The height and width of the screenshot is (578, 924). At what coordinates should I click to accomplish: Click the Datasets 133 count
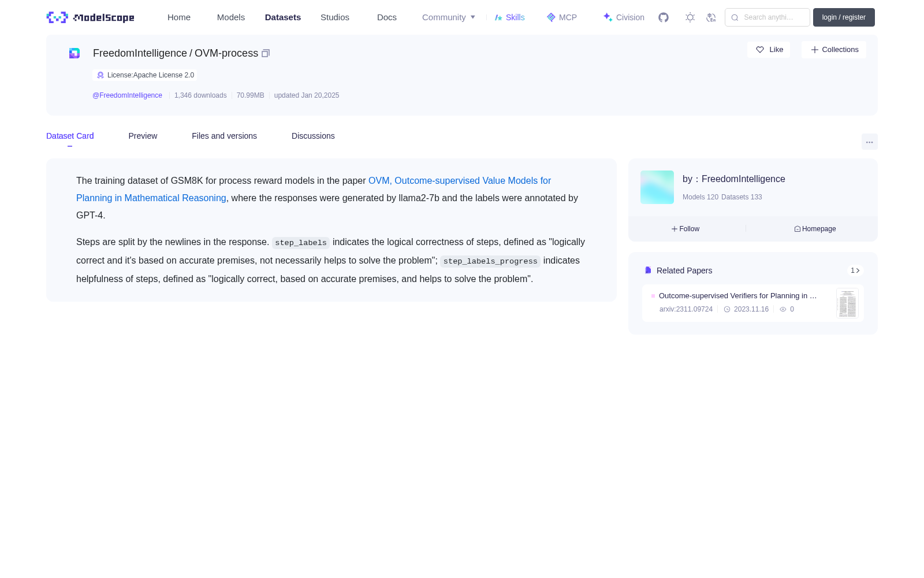tap(742, 197)
